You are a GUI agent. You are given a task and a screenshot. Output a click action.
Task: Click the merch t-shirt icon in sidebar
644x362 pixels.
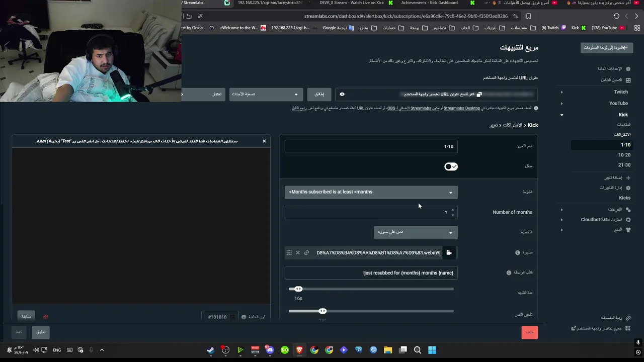pyautogui.click(x=628, y=230)
